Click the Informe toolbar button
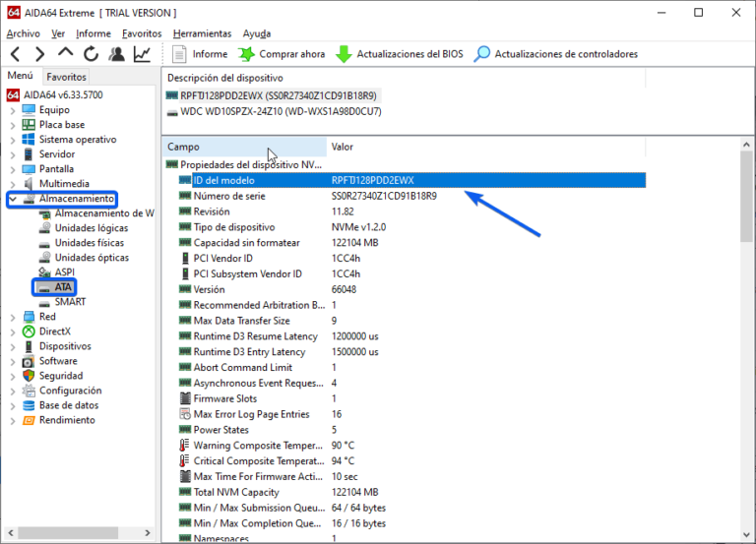 point(200,54)
